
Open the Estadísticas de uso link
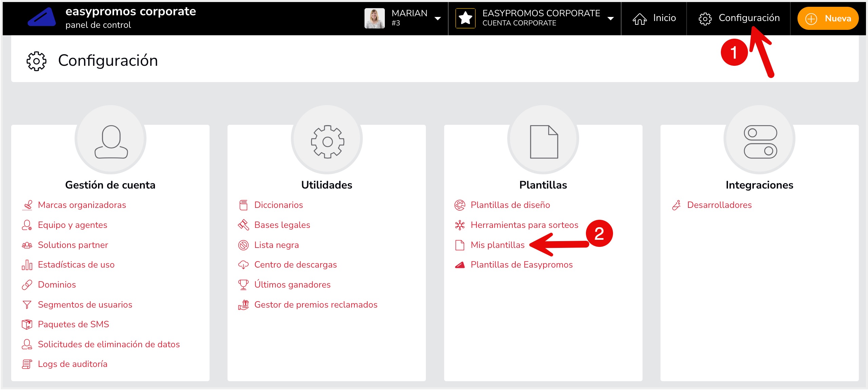coord(76,265)
